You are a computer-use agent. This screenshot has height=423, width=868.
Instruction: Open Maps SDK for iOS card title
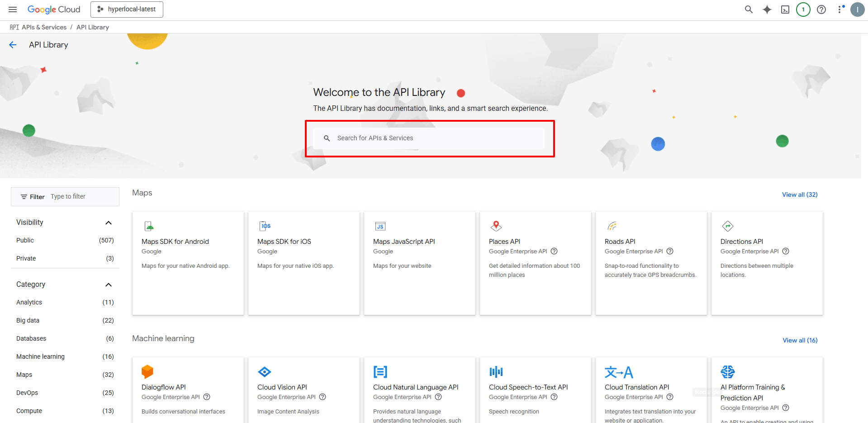284,242
